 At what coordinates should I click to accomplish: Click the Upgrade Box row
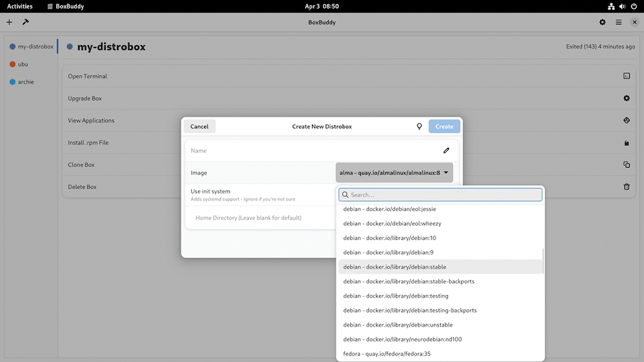349,98
